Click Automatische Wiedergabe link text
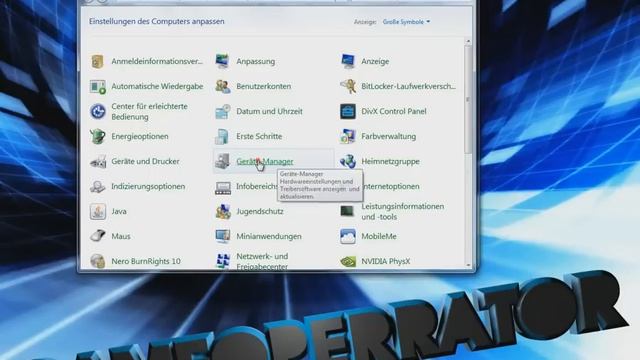The image size is (640, 360). pos(157,87)
